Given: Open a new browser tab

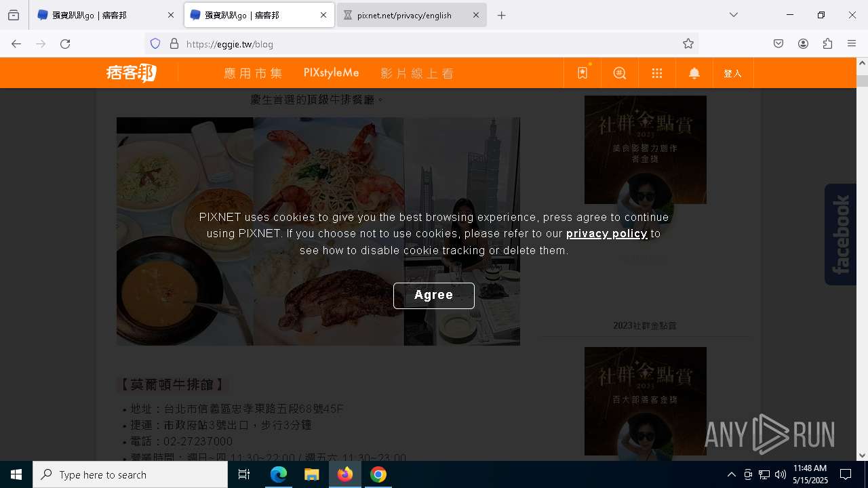Looking at the screenshot, I should click(x=502, y=15).
